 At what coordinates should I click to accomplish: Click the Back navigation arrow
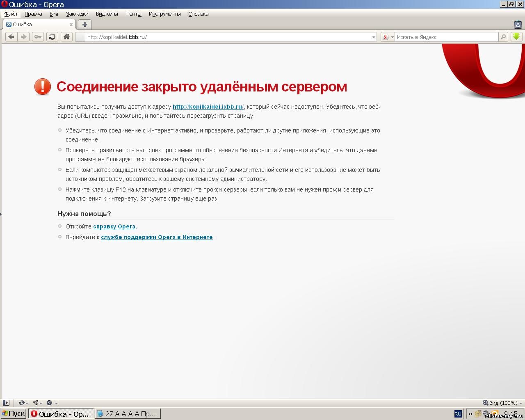11,37
